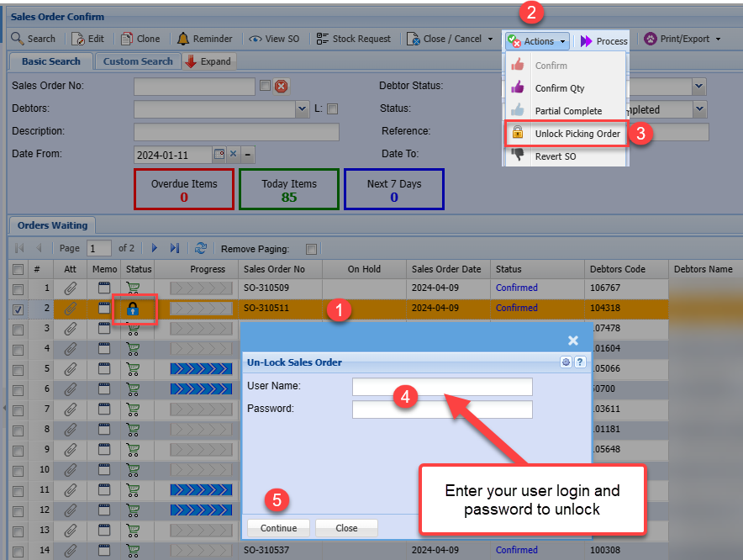
Task: Click cart status icon in row 7
Action: 133,409
